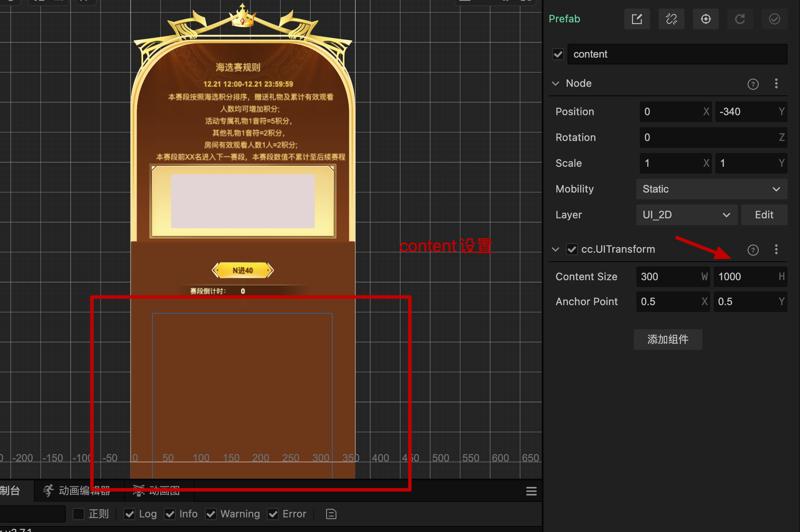The width and height of the screenshot is (800, 532).
Task: Click the Edit button next to Layer
Action: coord(764,215)
